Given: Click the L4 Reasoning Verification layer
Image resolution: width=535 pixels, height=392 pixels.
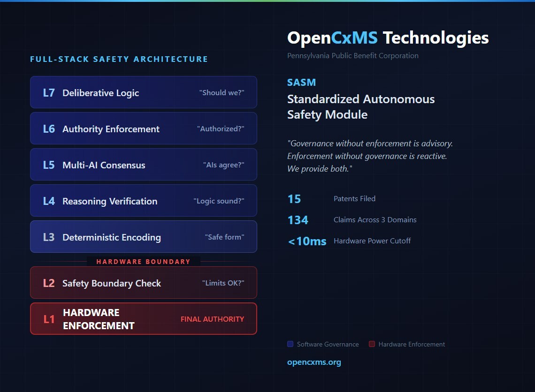Looking at the screenshot, I should click(x=143, y=201).
